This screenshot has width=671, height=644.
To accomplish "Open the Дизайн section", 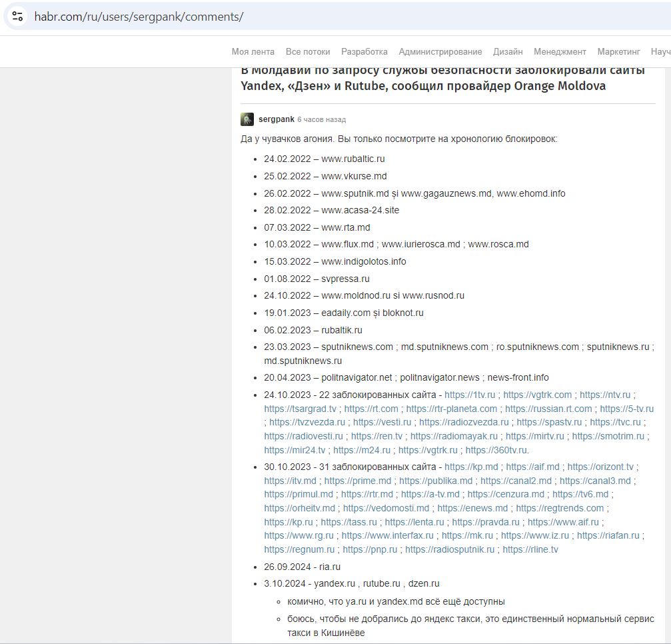I will tap(508, 52).
